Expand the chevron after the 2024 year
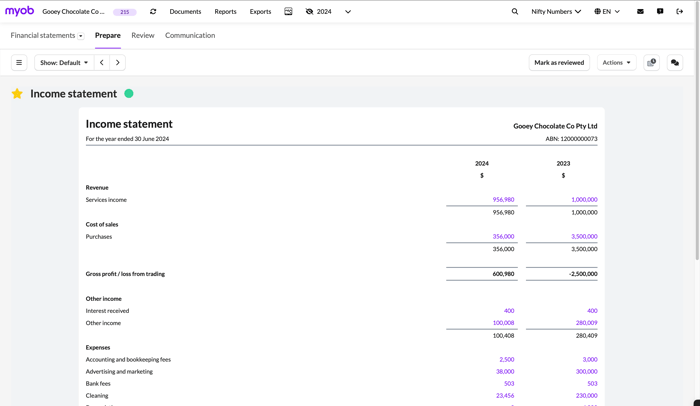Screen dimensions: 700x406 (348, 12)
